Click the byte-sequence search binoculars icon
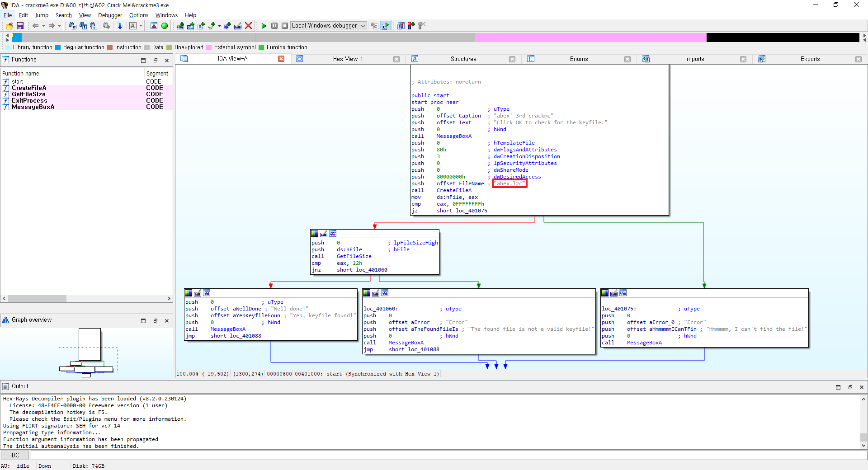The width and height of the screenshot is (868, 470). 94,26
